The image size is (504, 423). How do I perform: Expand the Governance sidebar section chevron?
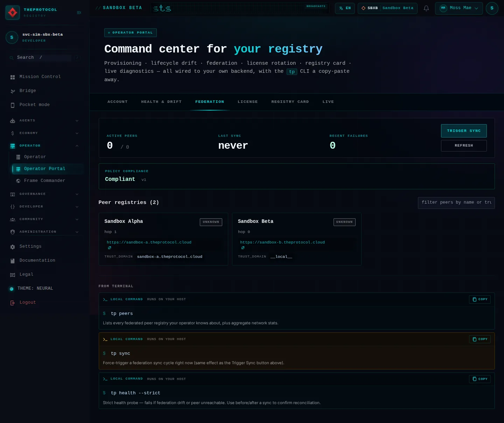[77, 194]
